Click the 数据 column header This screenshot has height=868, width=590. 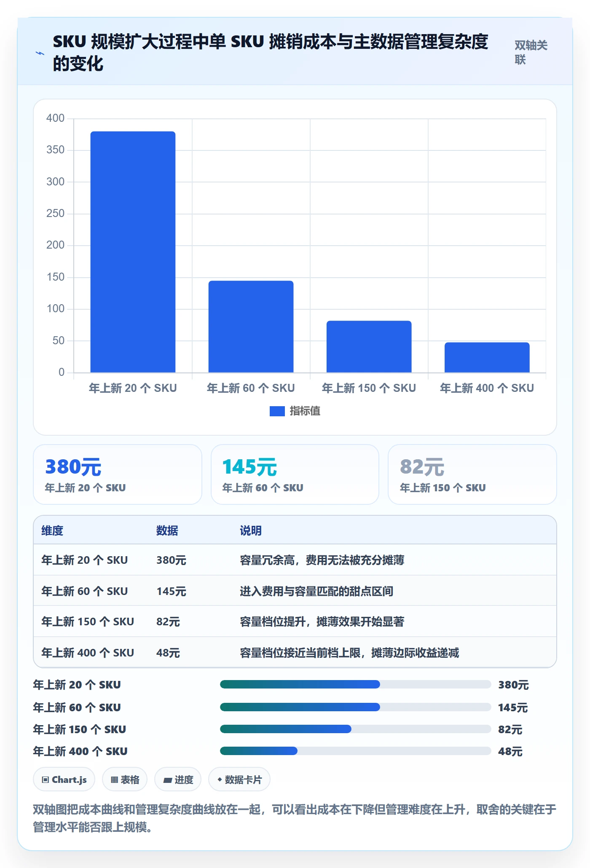[167, 530]
